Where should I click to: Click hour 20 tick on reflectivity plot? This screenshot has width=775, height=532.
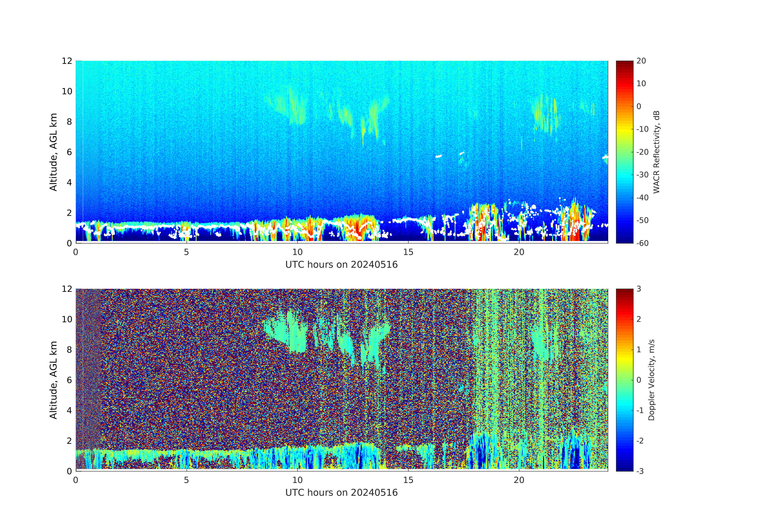coord(519,252)
